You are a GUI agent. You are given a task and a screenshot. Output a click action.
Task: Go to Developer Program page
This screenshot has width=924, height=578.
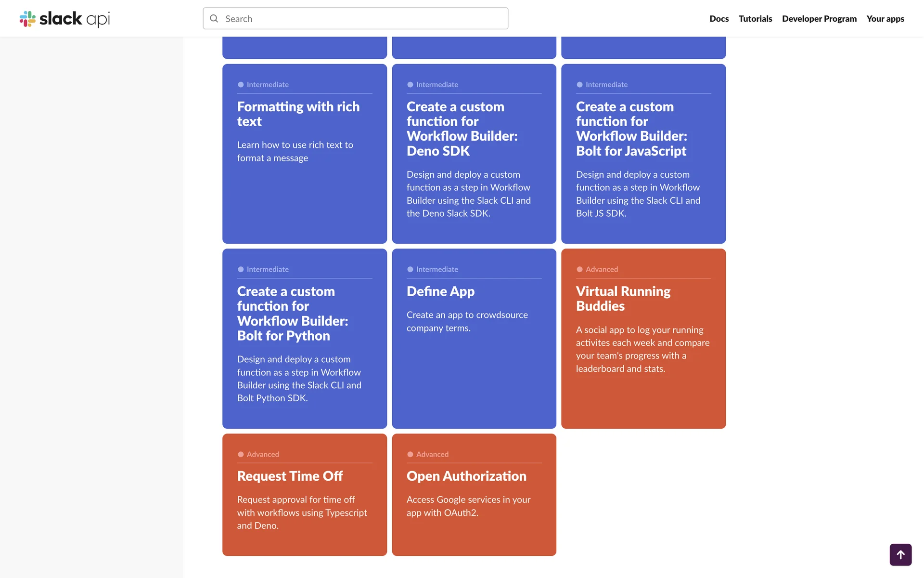tap(819, 19)
